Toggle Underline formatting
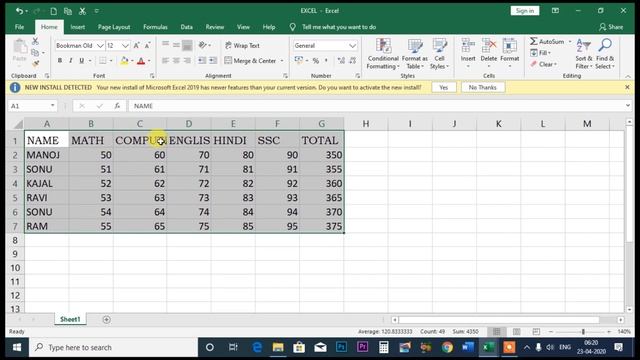The height and width of the screenshot is (360, 640). point(82,60)
